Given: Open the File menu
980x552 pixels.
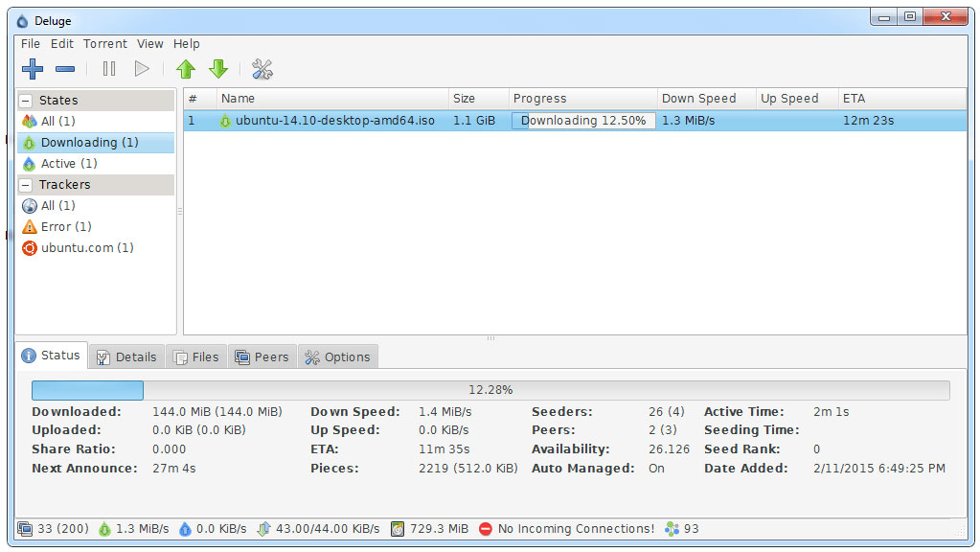Looking at the screenshot, I should pyautogui.click(x=30, y=44).
